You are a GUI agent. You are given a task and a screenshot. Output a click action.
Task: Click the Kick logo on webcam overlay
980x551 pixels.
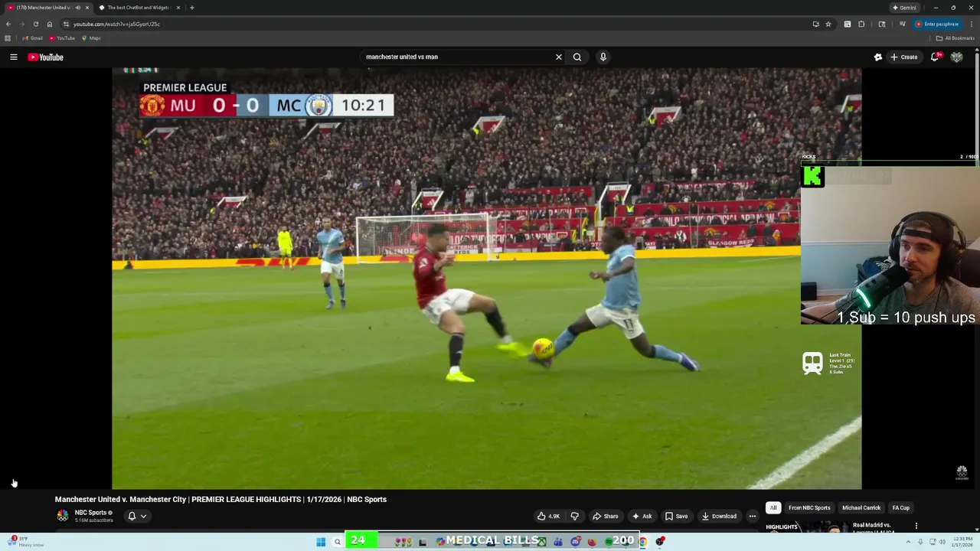point(813,176)
